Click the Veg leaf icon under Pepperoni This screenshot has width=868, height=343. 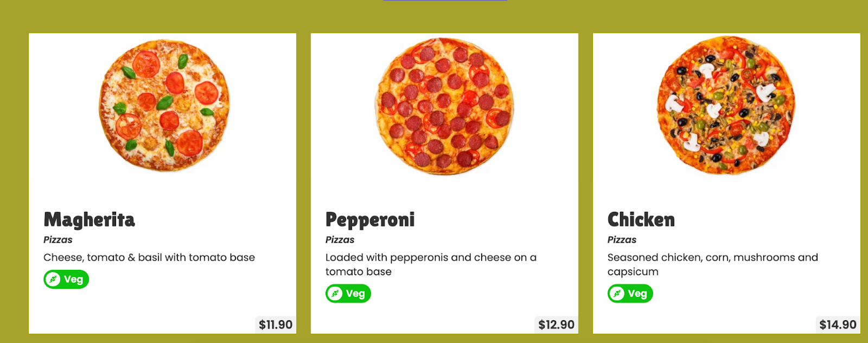click(x=335, y=294)
